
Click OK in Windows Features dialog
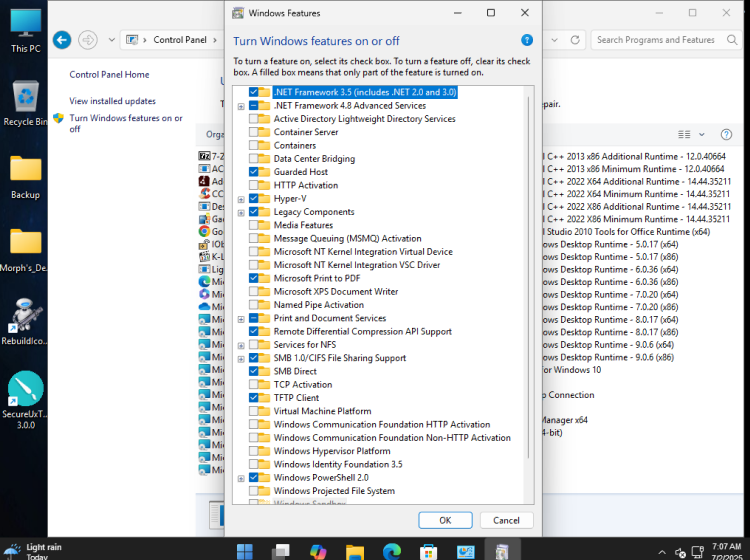445,520
